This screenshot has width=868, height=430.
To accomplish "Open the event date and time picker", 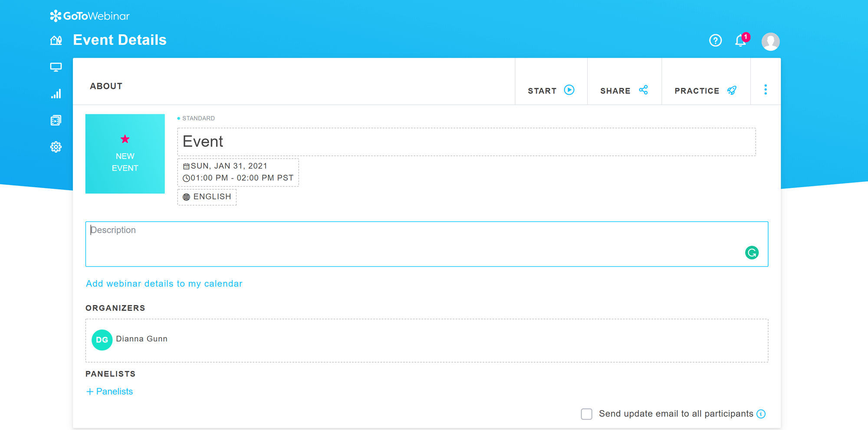I will point(238,172).
